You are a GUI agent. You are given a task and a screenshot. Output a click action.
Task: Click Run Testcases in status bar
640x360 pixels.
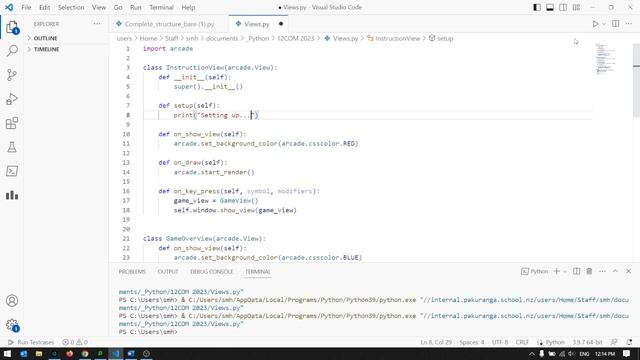[31, 342]
